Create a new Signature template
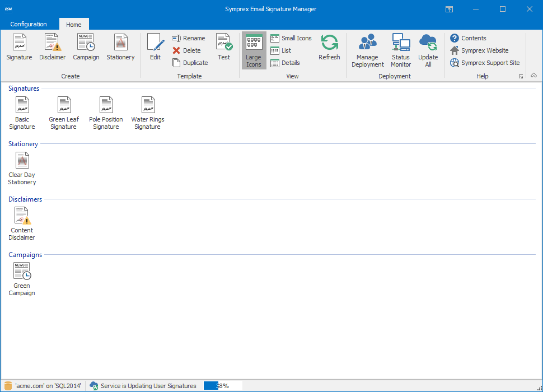 tap(19, 47)
